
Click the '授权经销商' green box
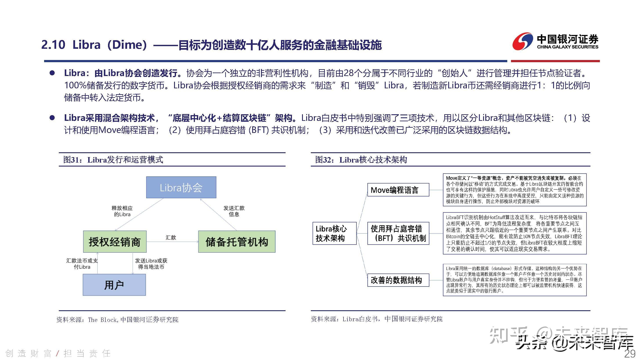[115, 242]
